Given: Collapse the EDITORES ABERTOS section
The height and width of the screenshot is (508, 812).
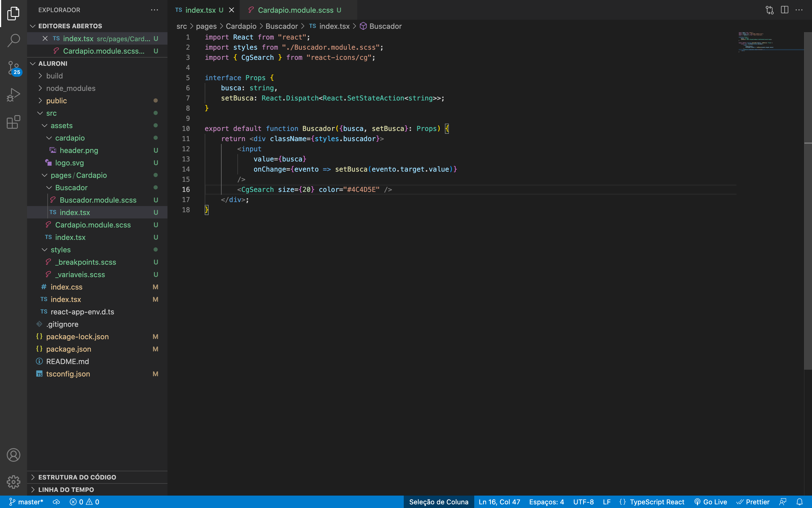Looking at the screenshot, I should click(97, 26).
